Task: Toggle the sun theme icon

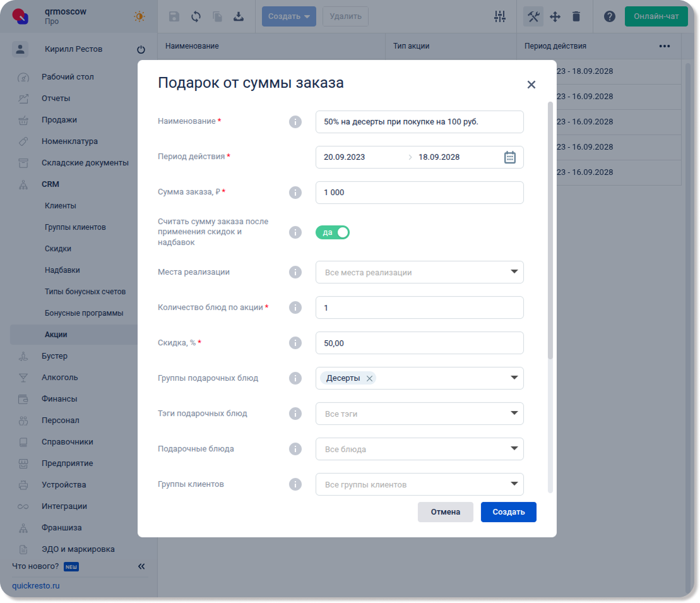Action: coord(139,16)
